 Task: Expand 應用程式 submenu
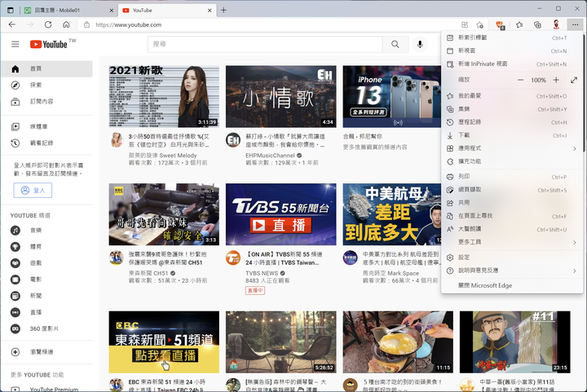click(512, 148)
